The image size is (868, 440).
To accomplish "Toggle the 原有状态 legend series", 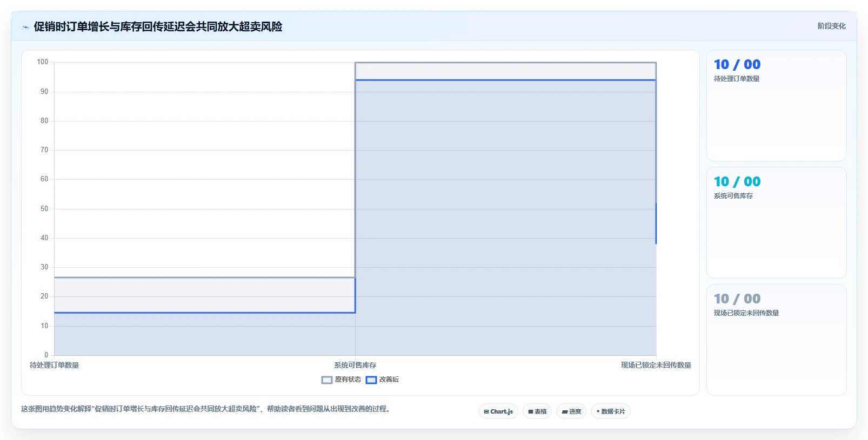I will [x=341, y=380].
